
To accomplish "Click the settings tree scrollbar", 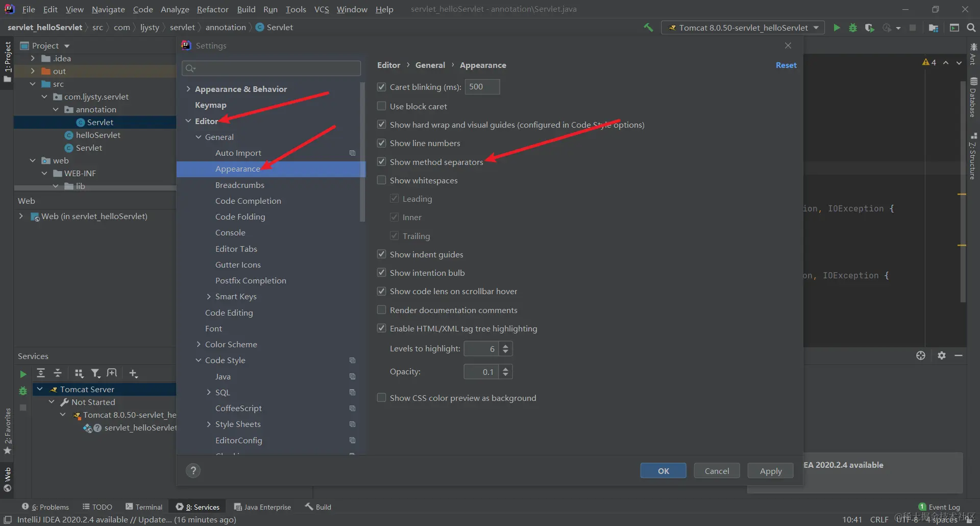I will coord(362,152).
